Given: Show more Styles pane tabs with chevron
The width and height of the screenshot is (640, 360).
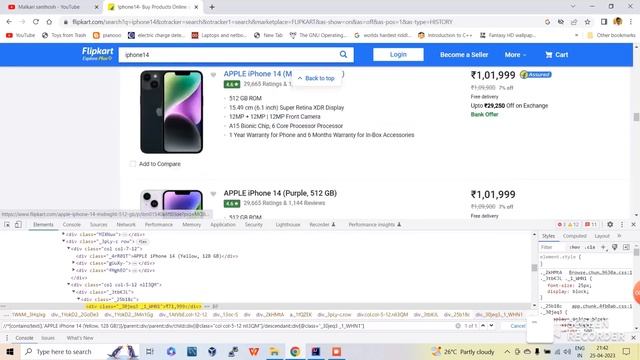Looking at the screenshot, I should [619, 236].
